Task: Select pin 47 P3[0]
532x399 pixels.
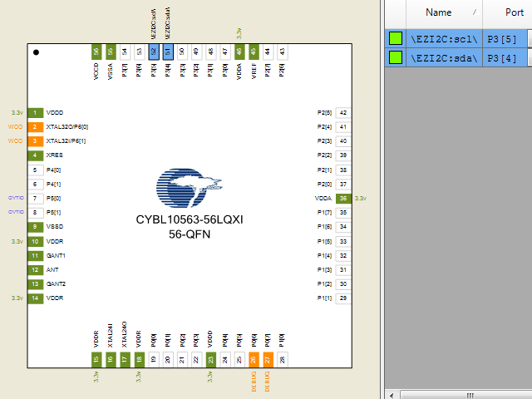Action: (x=225, y=52)
